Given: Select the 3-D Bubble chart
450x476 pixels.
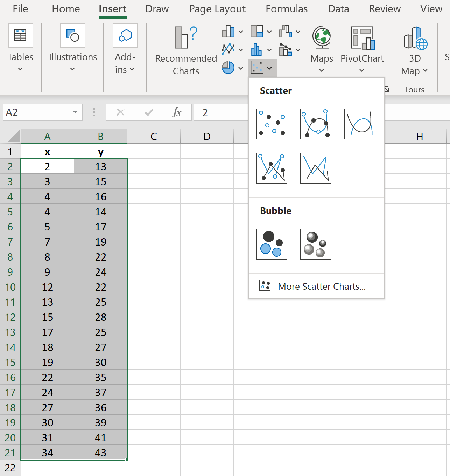Looking at the screenshot, I should tap(315, 244).
